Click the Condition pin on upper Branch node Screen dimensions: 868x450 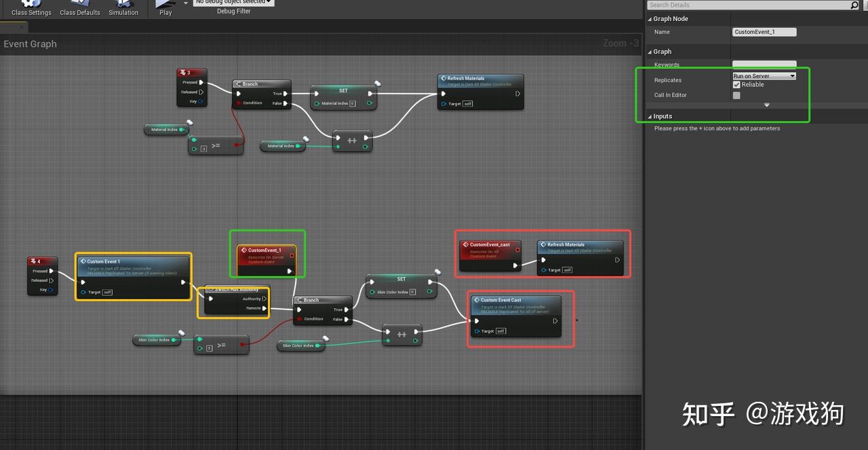pos(239,103)
